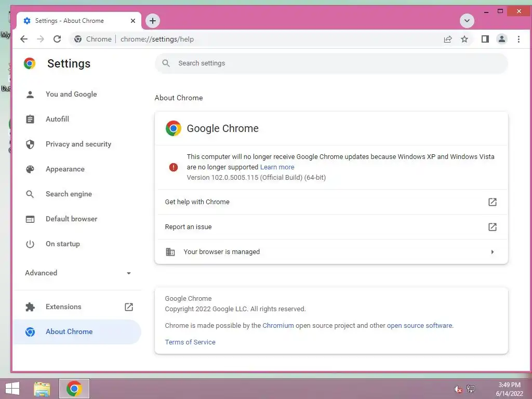This screenshot has height=399, width=532.
Task: Open Autofill settings section
Action: [77, 119]
